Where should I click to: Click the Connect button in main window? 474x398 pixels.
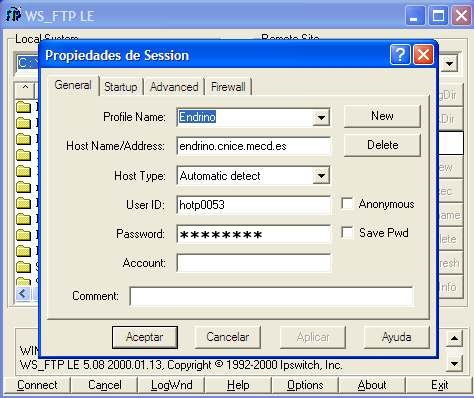pos(37,385)
